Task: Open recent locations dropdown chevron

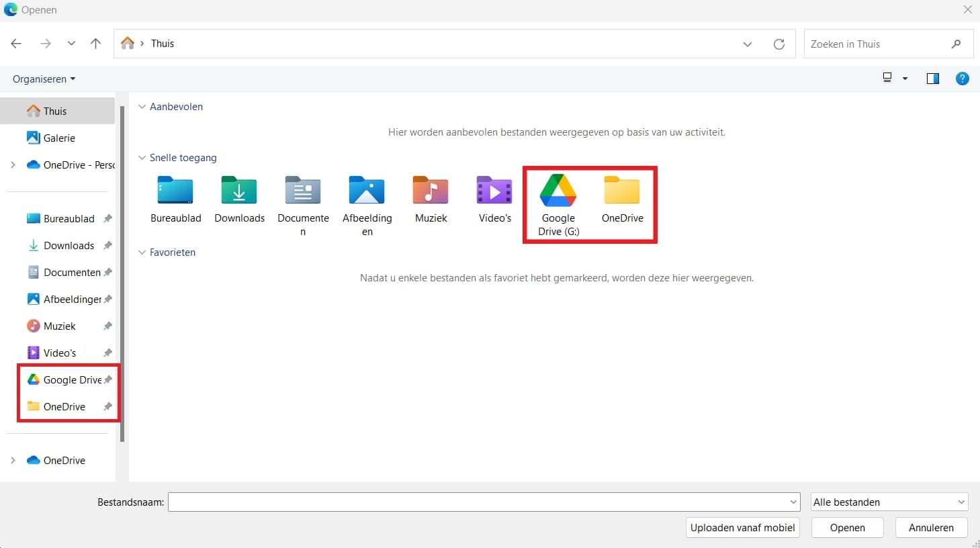Action: [x=71, y=44]
